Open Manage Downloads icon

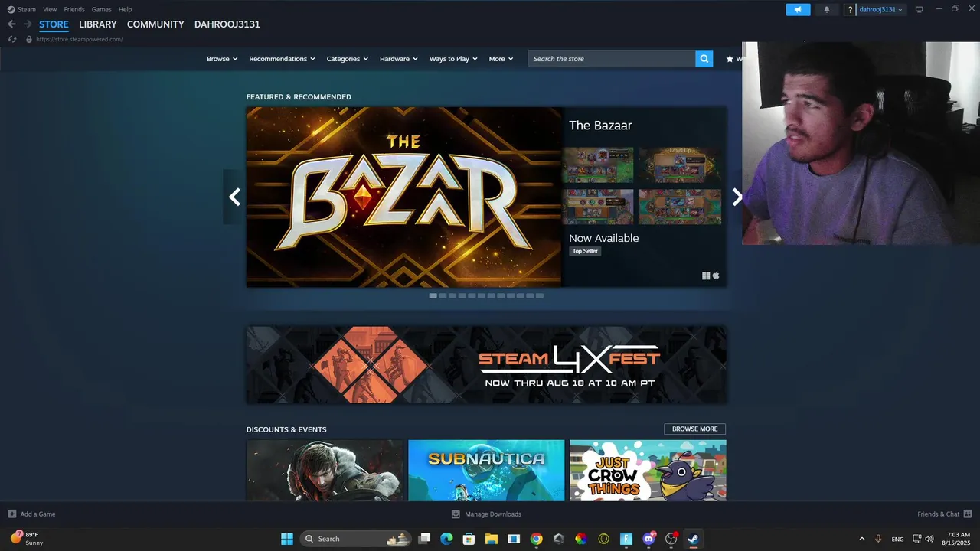coord(456,514)
